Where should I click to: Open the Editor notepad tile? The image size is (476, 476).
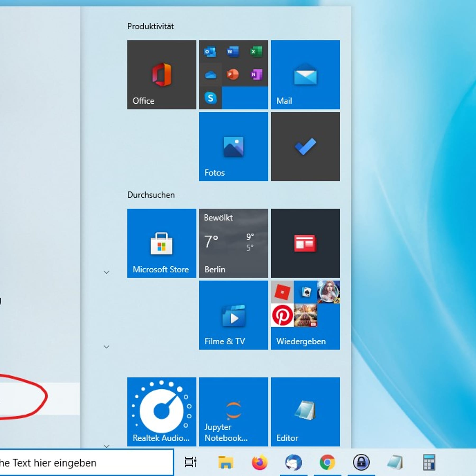(x=305, y=412)
